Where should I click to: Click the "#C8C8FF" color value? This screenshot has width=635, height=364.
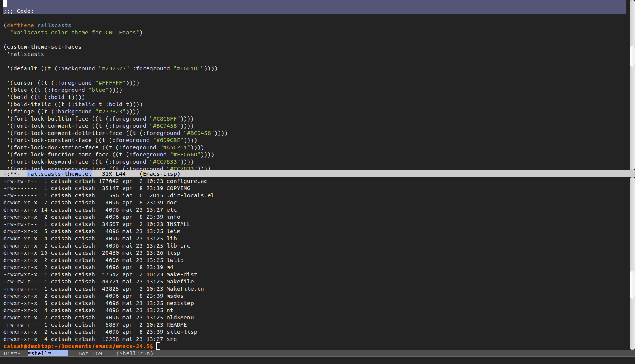click(165, 119)
